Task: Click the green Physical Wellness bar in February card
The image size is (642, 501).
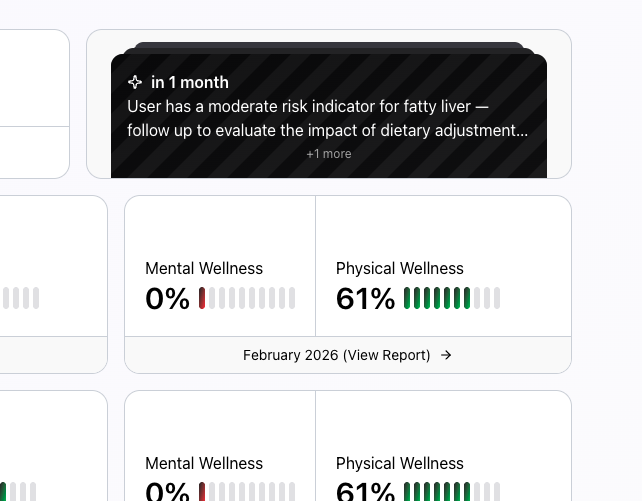Action: click(x=436, y=298)
